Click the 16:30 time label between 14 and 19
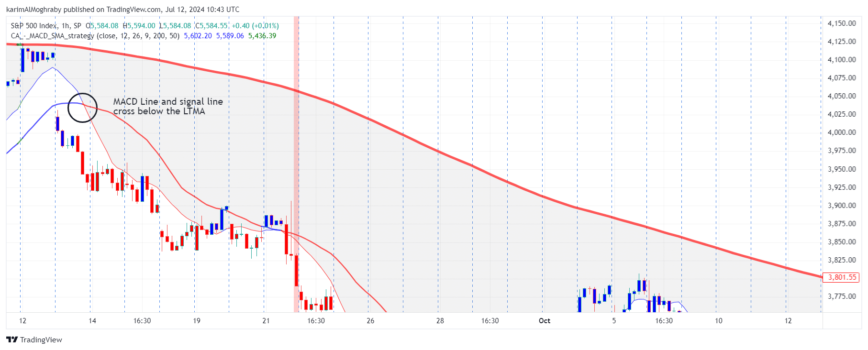This screenshot has height=350, width=868. [x=142, y=321]
